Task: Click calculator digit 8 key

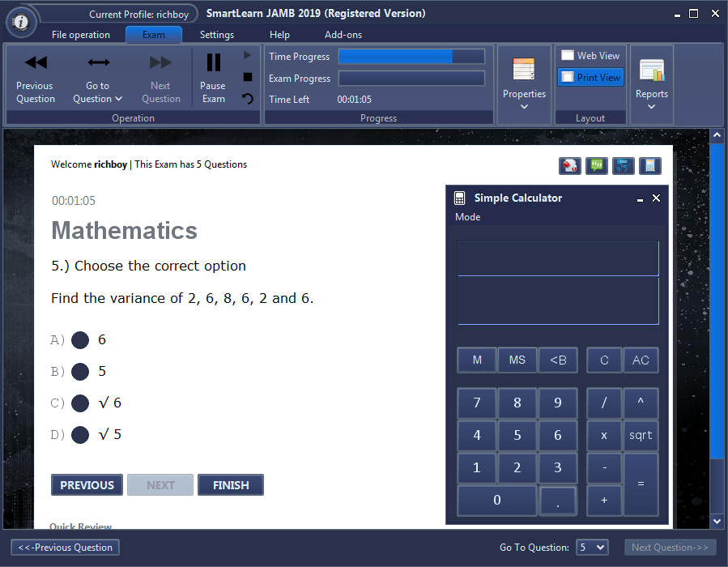Action: tap(517, 403)
